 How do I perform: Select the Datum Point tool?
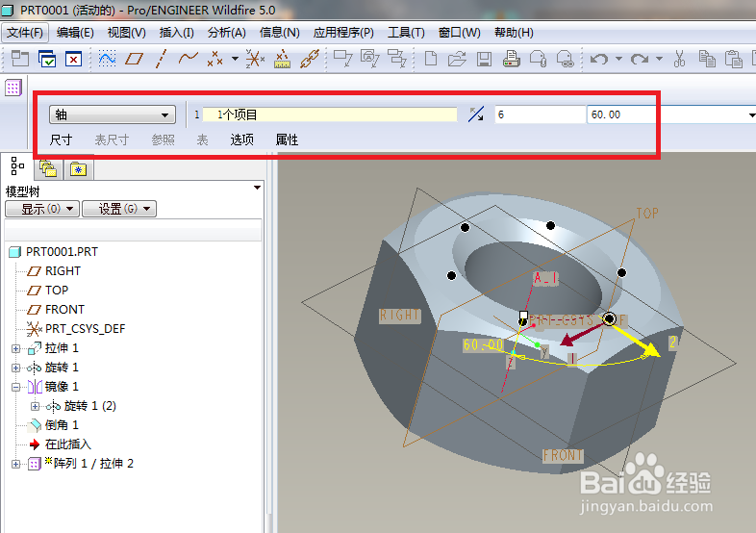click(x=215, y=59)
